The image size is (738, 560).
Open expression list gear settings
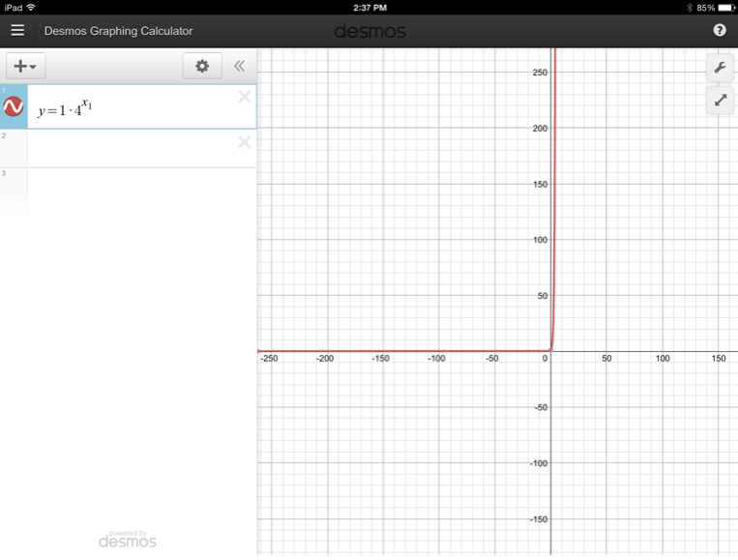pos(202,66)
